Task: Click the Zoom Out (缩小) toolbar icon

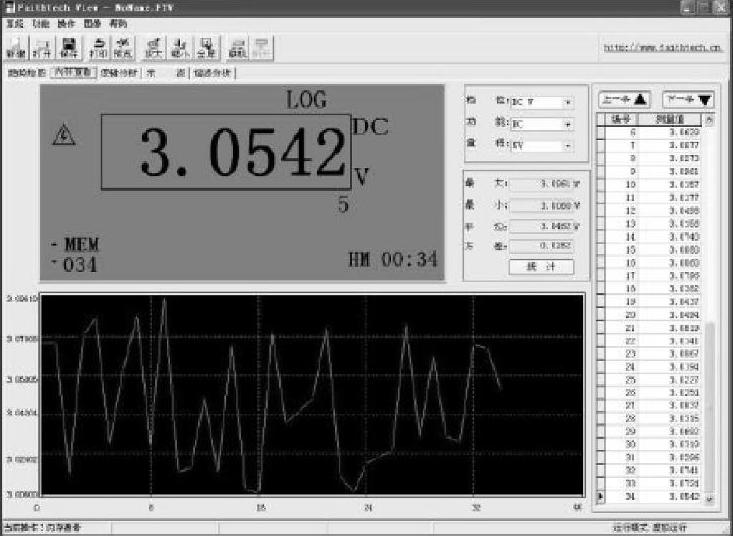Action: pos(180,46)
